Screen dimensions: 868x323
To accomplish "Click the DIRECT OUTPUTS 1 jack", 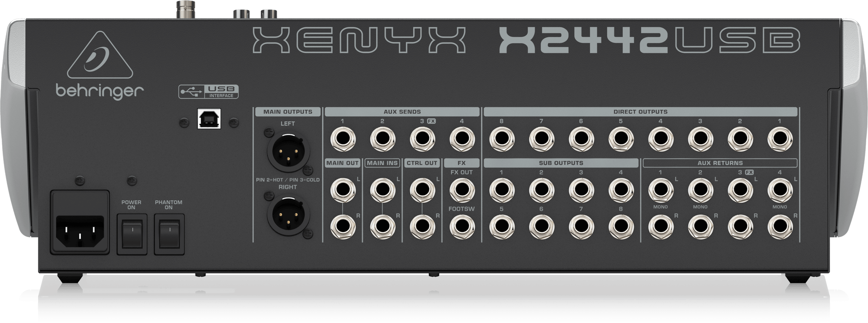I will (779, 140).
